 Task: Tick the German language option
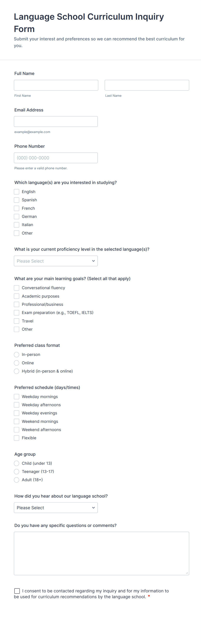[16, 216]
